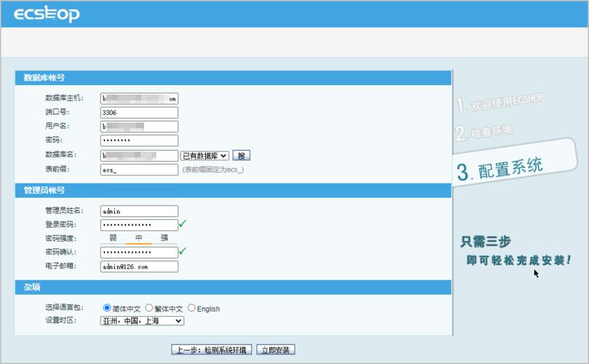The image size is (589, 364).
Task: Click the database host input field
Action: pos(139,98)
